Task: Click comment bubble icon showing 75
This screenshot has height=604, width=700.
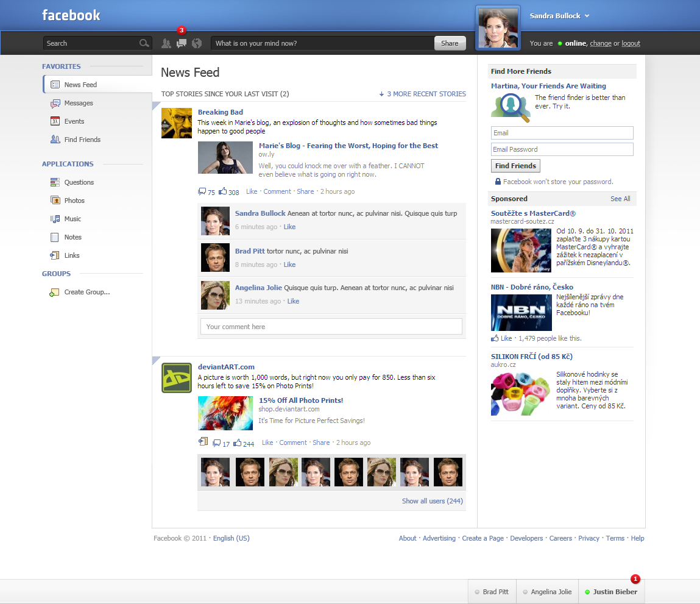Action: click(x=202, y=191)
